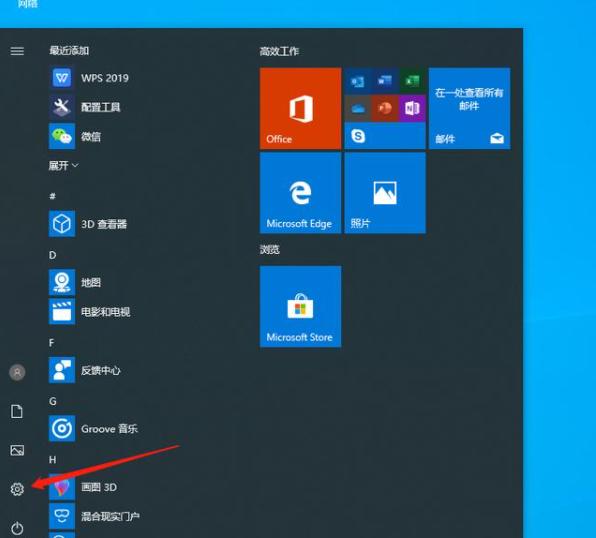This screenshot has width=596, height=538.
Task: Open 画图 3D app
Action: click(x=83, y=487)
